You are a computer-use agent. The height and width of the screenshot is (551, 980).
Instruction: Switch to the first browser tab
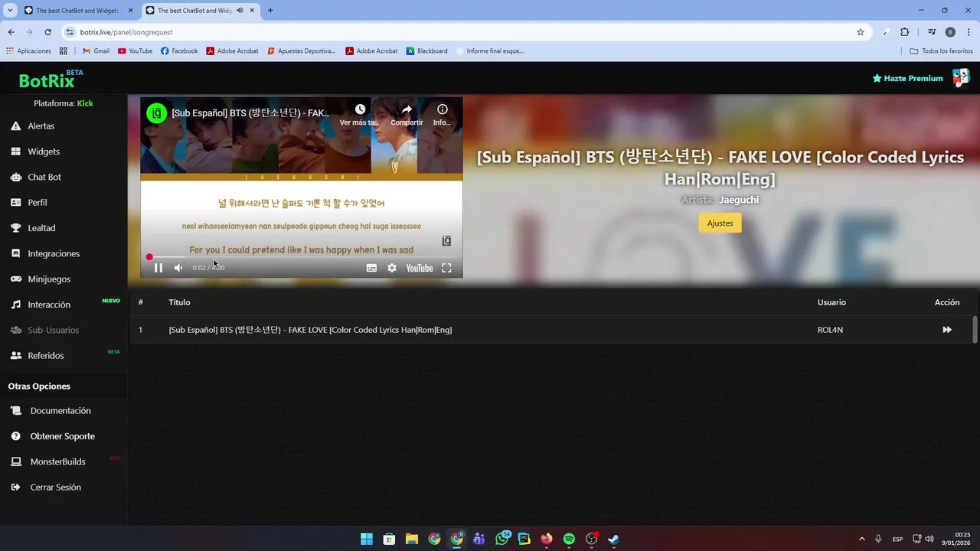77,10
